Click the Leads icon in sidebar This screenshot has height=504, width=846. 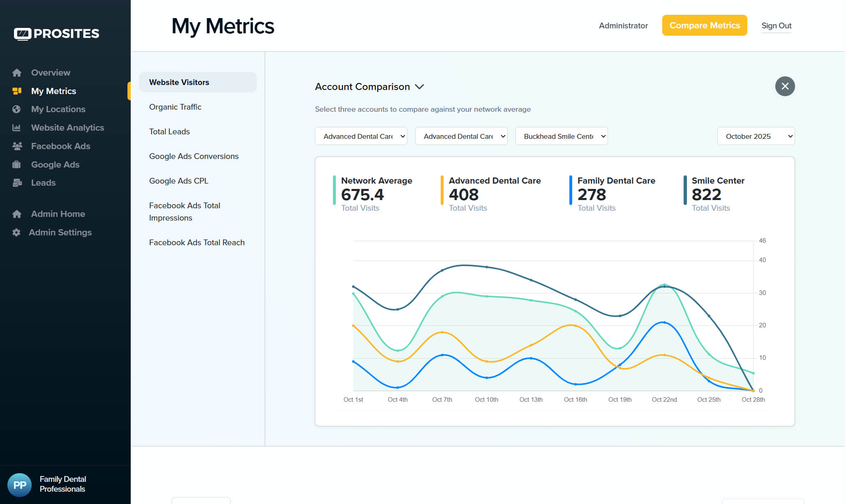click(x=17, y=183)
